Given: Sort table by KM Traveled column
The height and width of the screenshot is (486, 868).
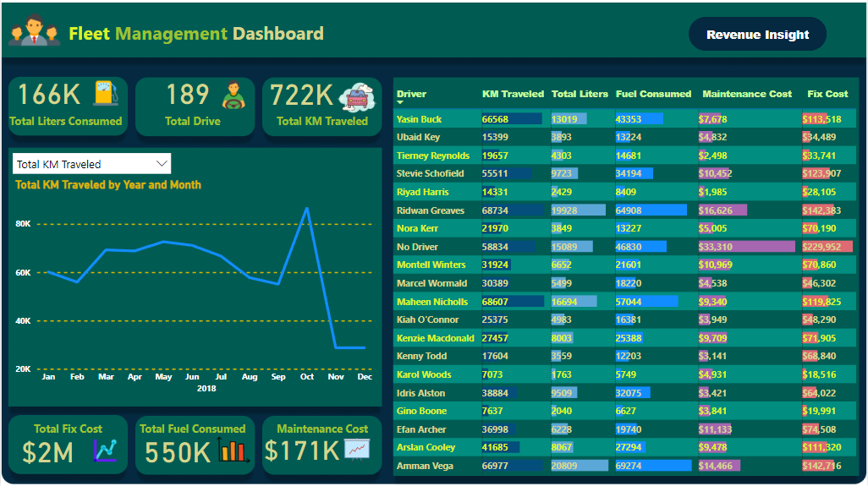Looking at the screenshot, I should click(513, 94).
